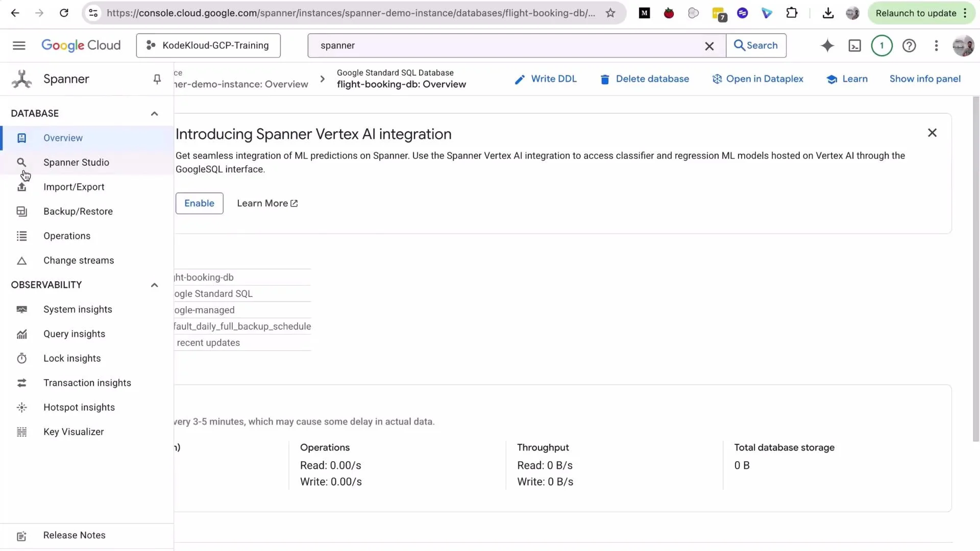Click the Total database storage 0 B value

[742, 465]
